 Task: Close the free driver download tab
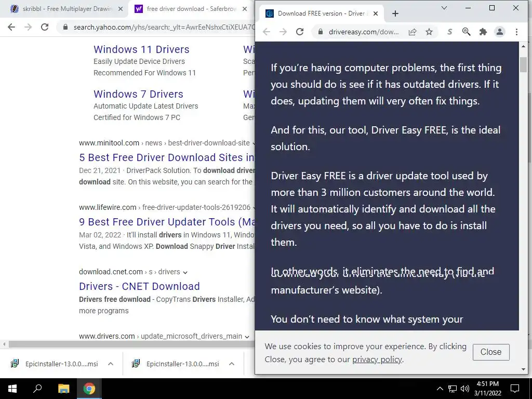[245, 9]
